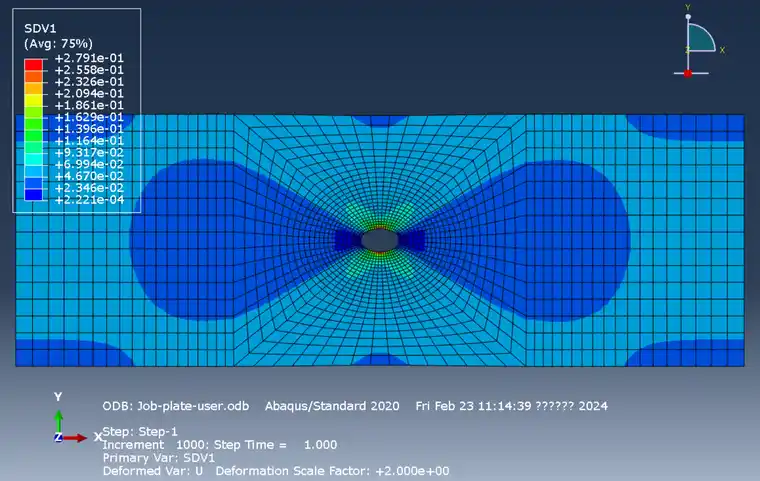Select the Step: Step-1 state text
The image size is (760, 481).
pos(140,431)
